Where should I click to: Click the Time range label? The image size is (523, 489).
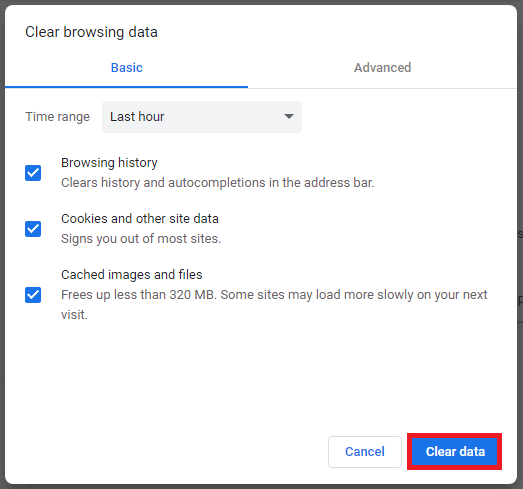(57, 117)
